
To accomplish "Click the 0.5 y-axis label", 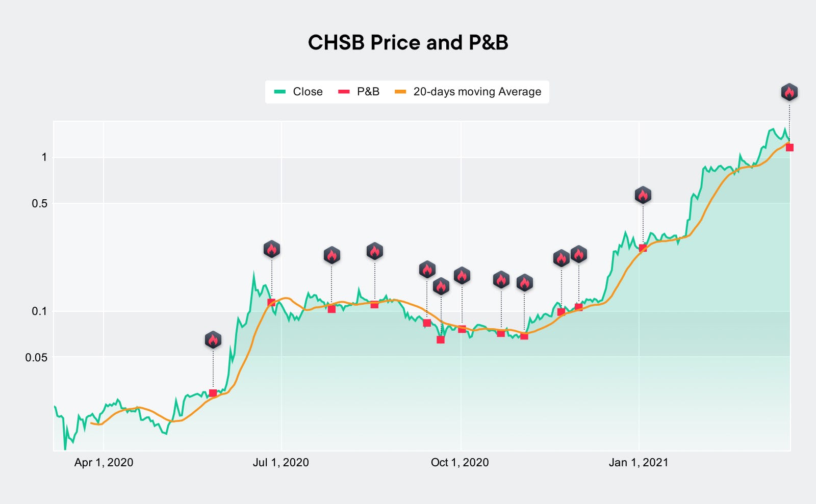I will point(40,203).
